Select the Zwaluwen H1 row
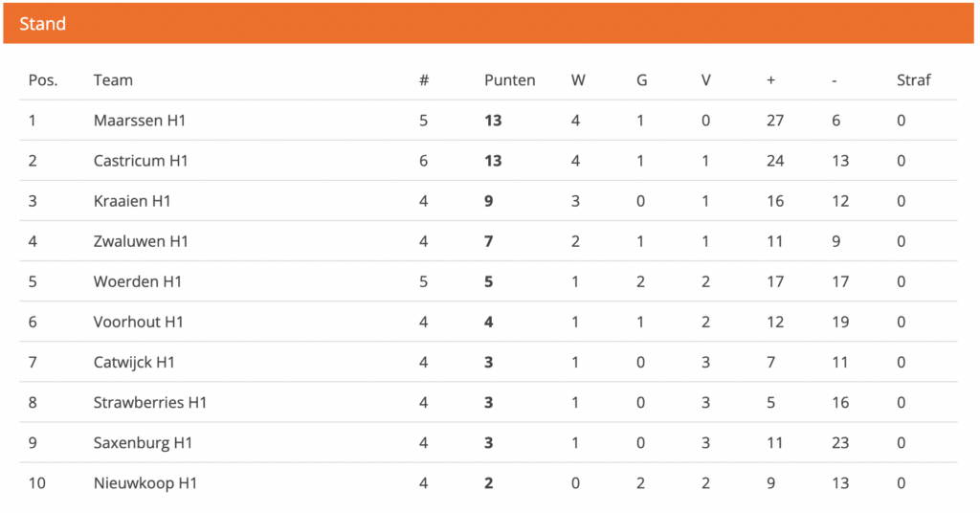 [x=488, y=241]
